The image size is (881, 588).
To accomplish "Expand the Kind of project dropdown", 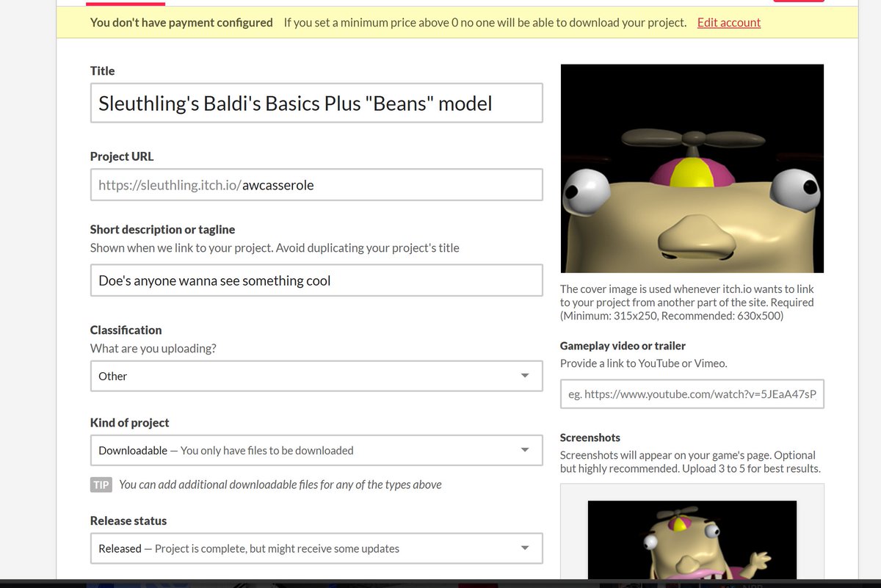I will coord(316,450).
